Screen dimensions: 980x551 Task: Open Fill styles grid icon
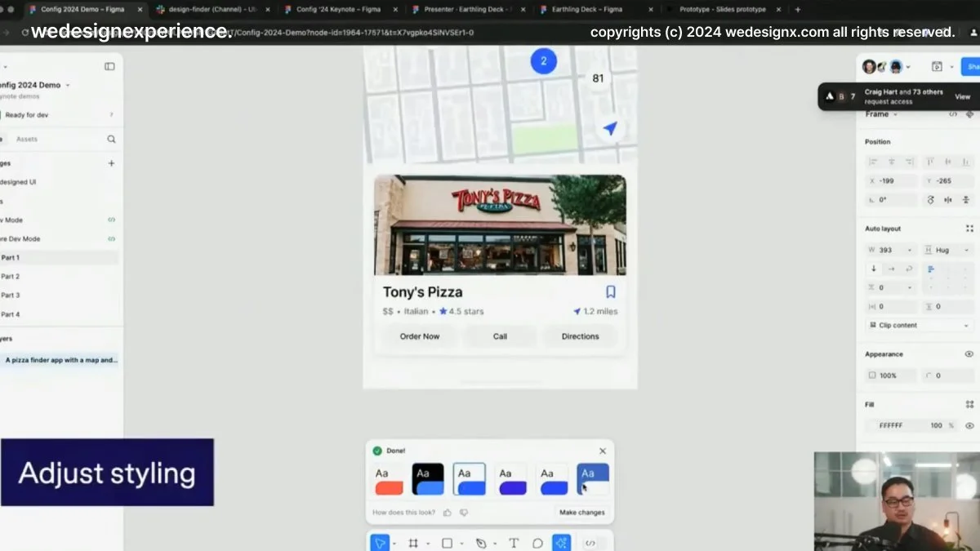click(969, 404)
